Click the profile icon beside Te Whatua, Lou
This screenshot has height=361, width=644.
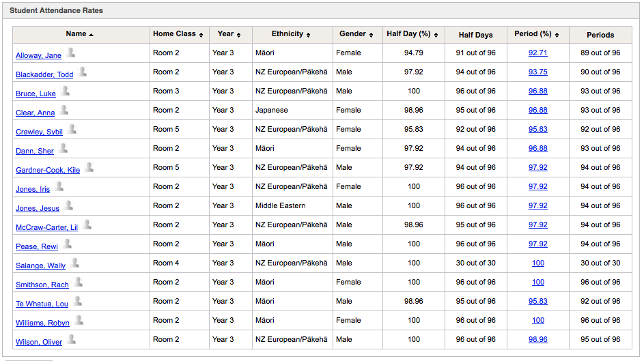click(x=77, y=301)
